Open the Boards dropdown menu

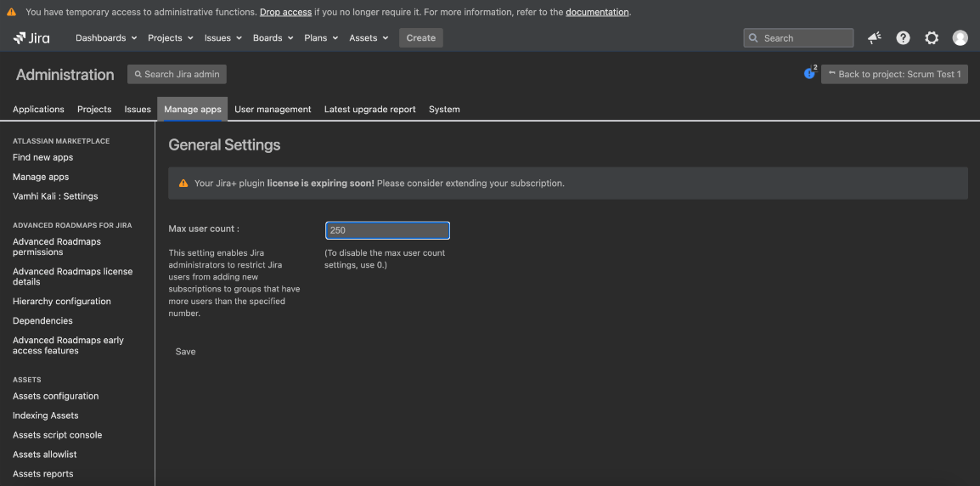273,37
